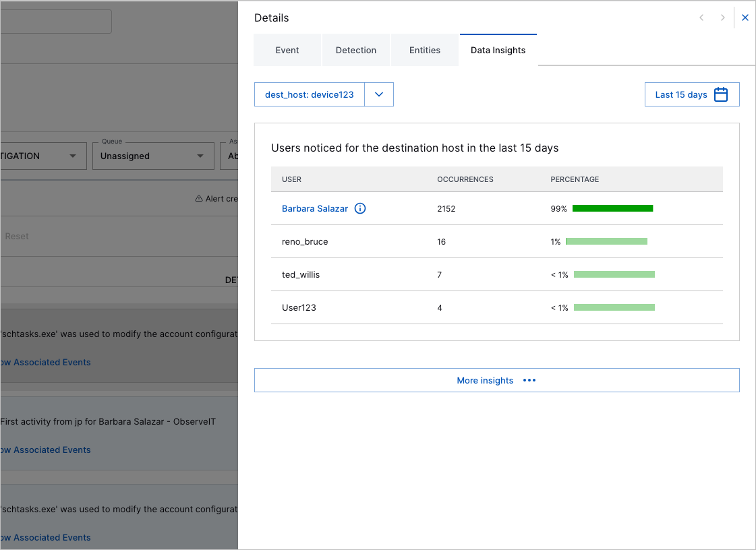Click the More insights button
Screen dimensions: 756x550
click(496, 380)
